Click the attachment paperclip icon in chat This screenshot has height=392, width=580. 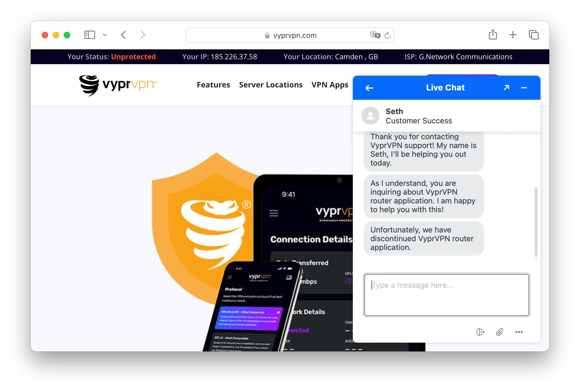point(499,332)
